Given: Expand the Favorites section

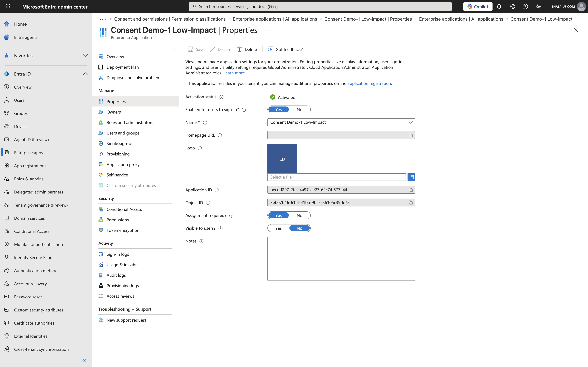Looking at the screenshot, I should tap(85, 55).
